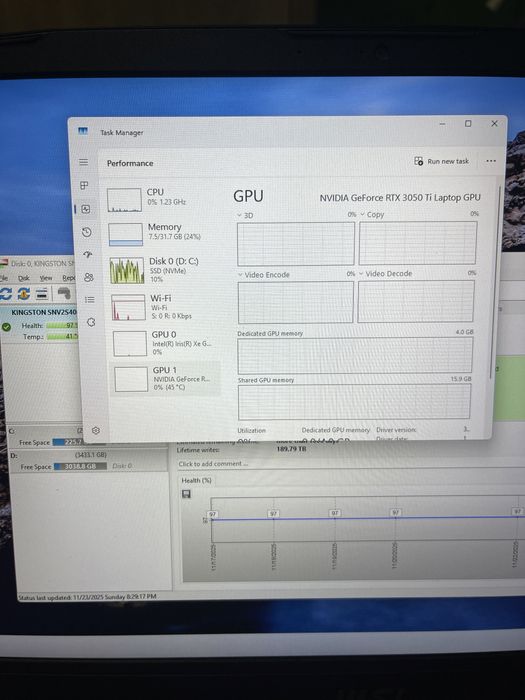This screenshot has width=525, height=700.
Task: Open the Details page in Task Manager sidebar
Action: tap(90, 300)
